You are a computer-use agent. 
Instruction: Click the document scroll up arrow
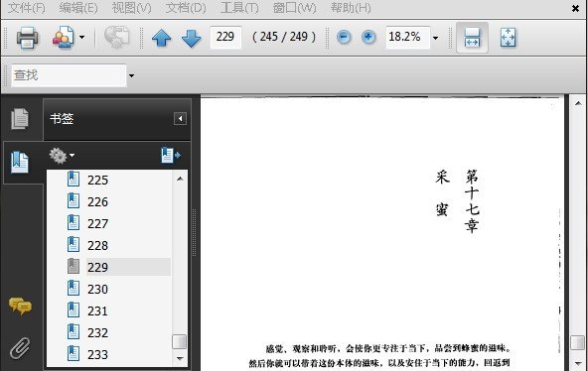coord(578,103)
